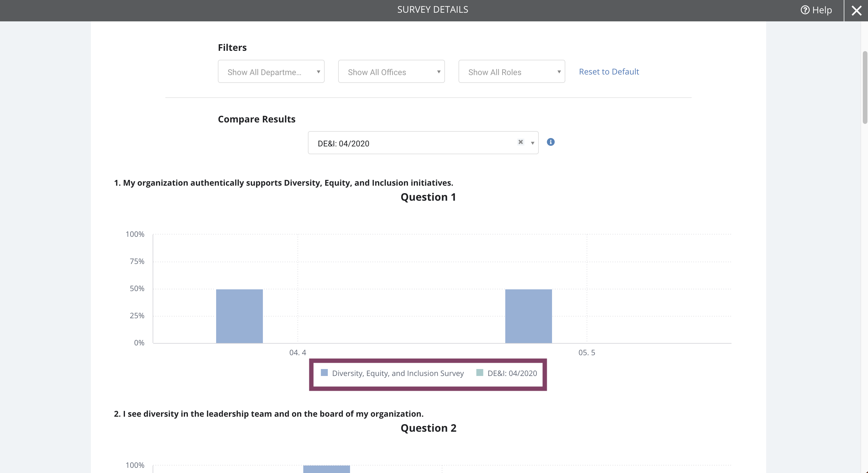Screen dimensions: 868x473
Task: Close the Survey Details window
Action: click(x=856, y=10)
